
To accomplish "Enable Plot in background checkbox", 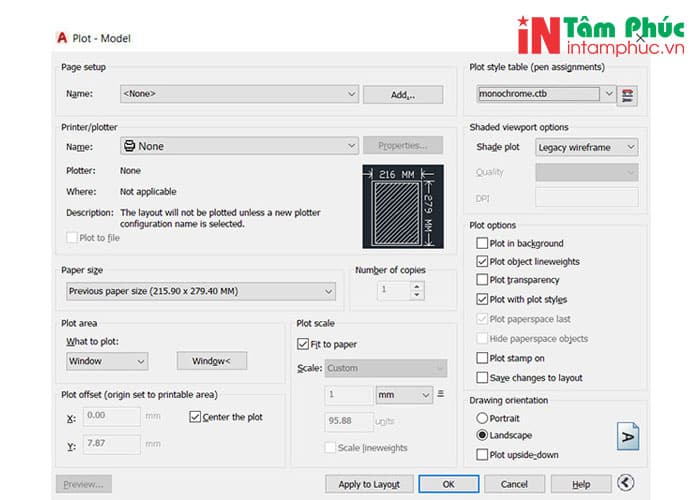I will (x=483, y=243).
